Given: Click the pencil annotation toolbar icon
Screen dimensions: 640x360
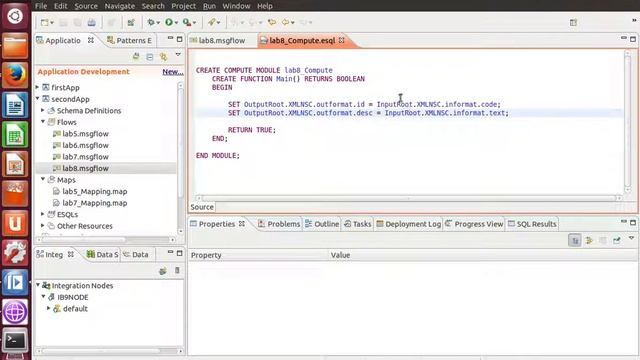Looking at the screenshot, I should coord(211,22).
